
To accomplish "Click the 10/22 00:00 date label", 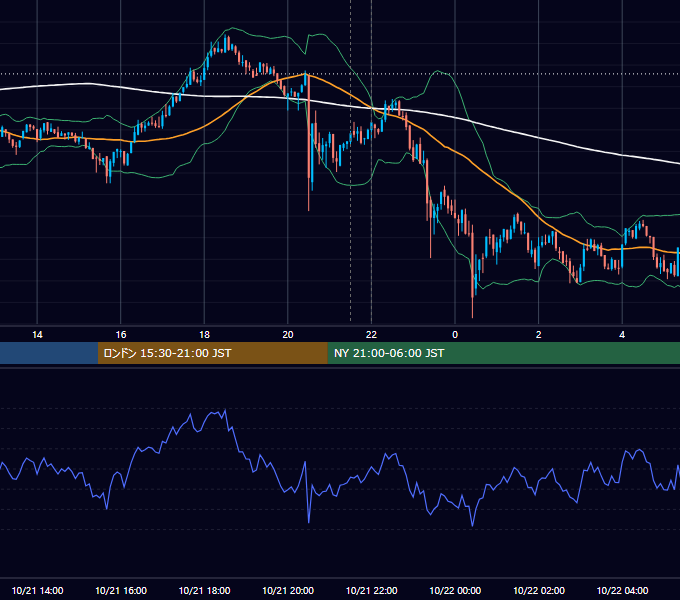I will 455,590.
